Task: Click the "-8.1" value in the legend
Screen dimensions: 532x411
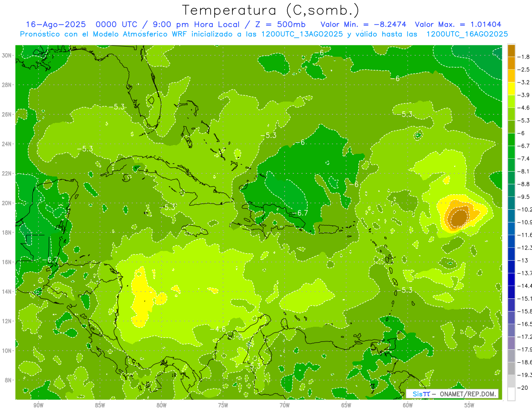Action: [524, 171]
